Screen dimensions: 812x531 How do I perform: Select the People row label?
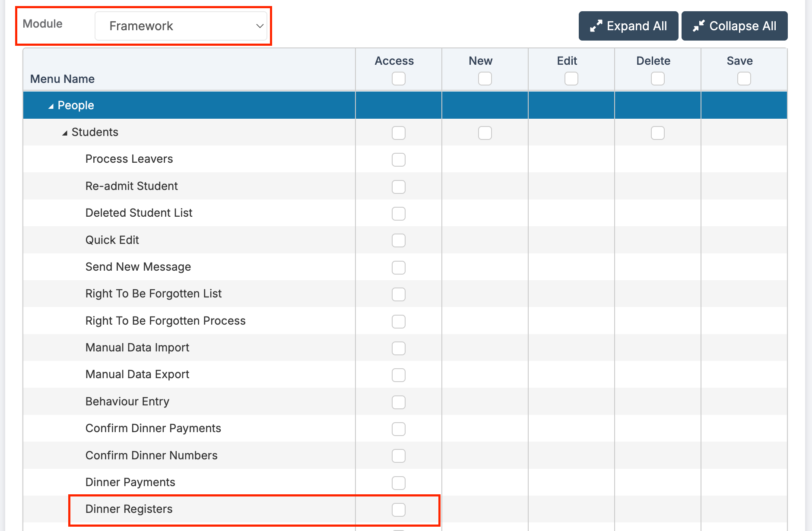click(x=76, y=105)
